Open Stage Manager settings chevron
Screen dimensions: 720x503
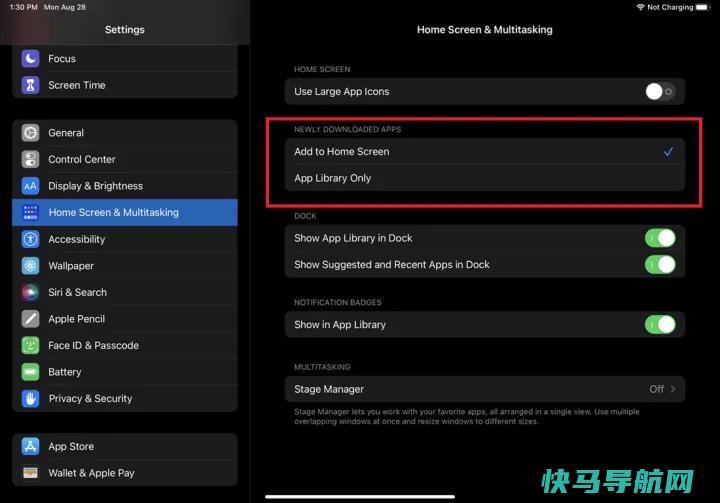point(673,389)
